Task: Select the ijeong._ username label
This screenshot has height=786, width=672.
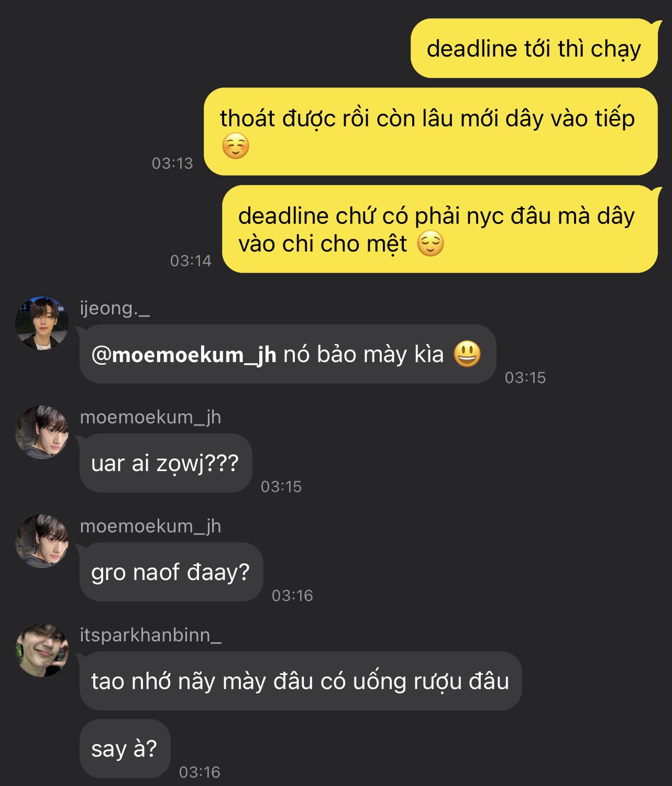Action: [115, 309]
